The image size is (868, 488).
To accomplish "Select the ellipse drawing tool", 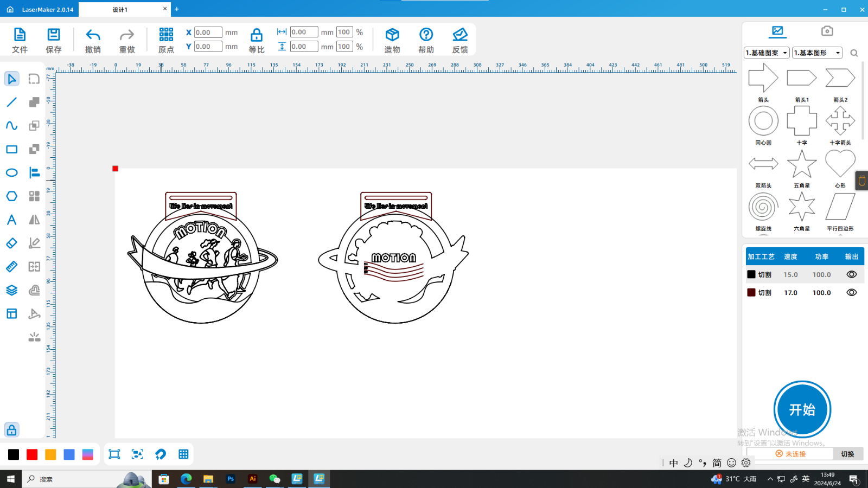I will [11, 173].
